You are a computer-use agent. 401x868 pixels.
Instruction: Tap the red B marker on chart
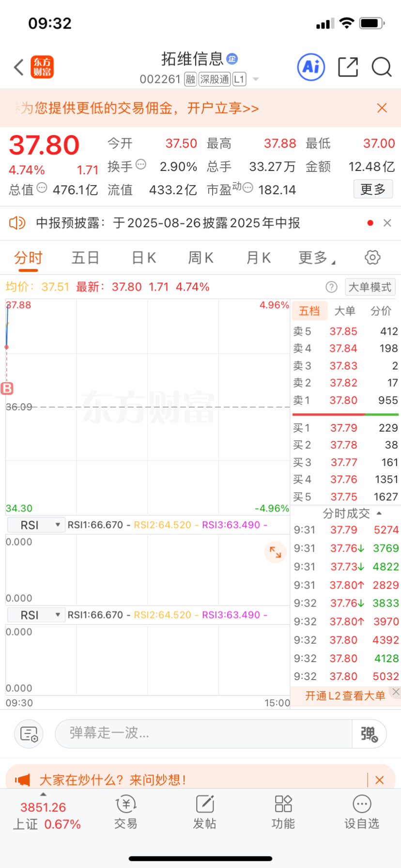7,388
